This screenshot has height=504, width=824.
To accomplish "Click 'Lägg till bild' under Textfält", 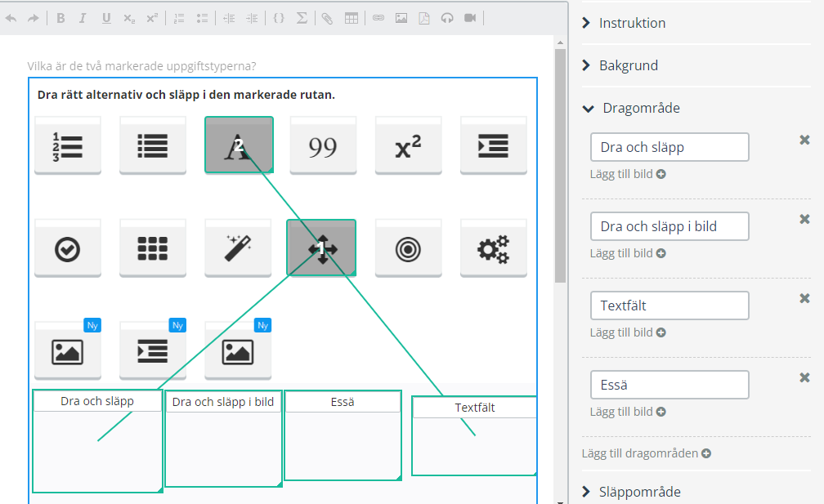I will click(628, 332).
